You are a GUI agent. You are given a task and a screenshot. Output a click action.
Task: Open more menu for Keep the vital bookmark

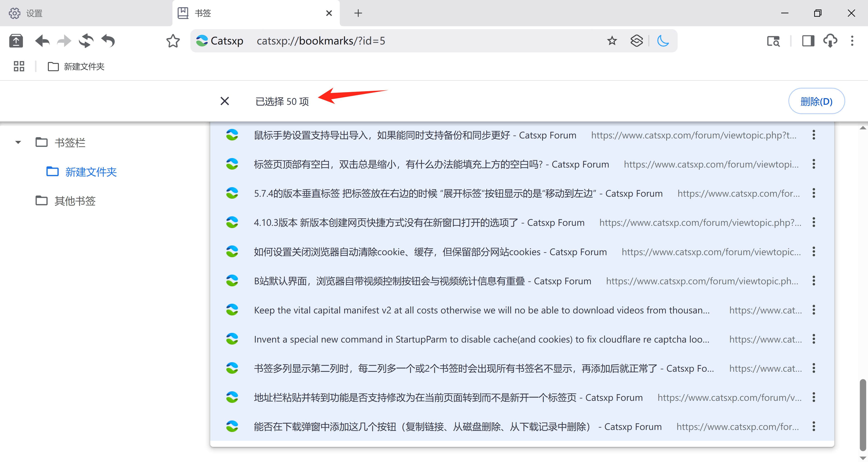[814, 310]
